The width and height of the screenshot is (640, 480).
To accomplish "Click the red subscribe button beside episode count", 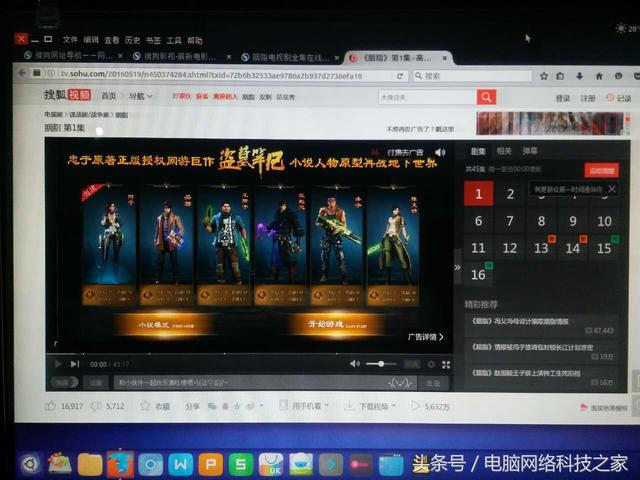I will click(602, 171).
